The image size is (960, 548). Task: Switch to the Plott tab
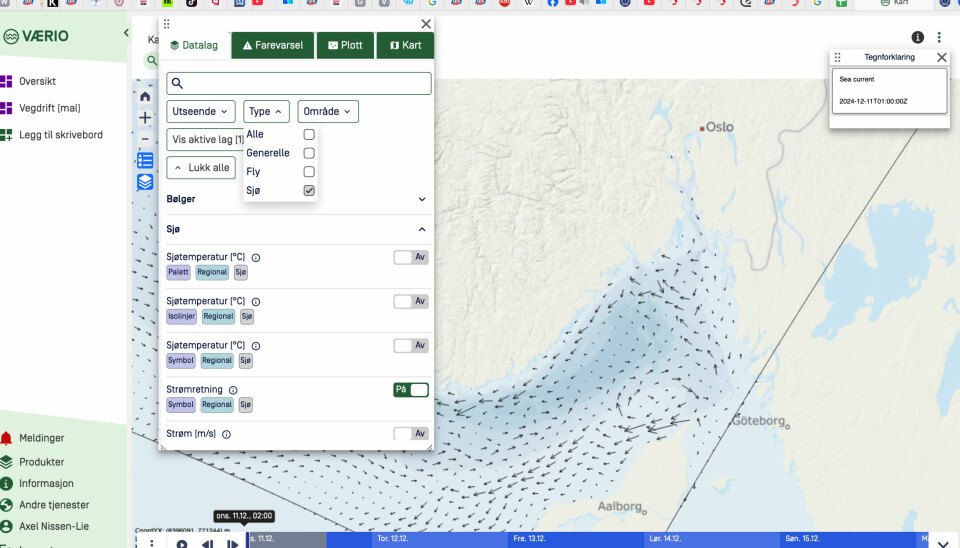[345, 45]
